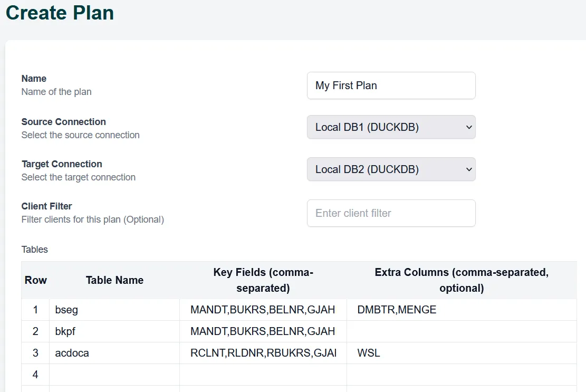Click the empty Key Fields cell in row 4
Viewport: 586px width, 392px height.
263,375
